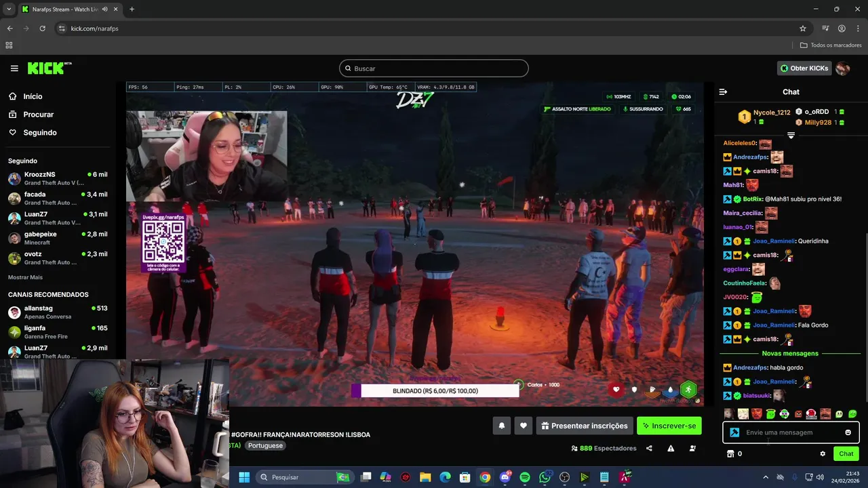Image resolution: width=868 pixels, height=488 pixels.
Task: Open Discord from the taskbar
Action: click(x=505, y=477)
